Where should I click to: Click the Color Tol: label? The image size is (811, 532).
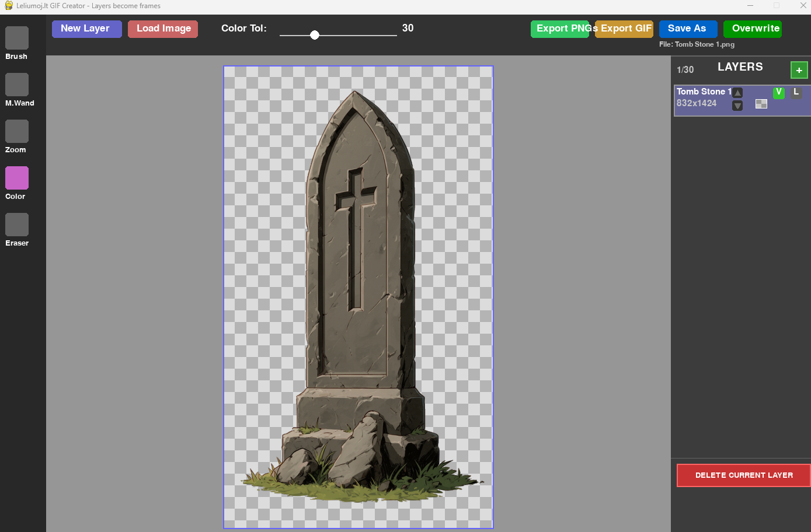point(244,28)
